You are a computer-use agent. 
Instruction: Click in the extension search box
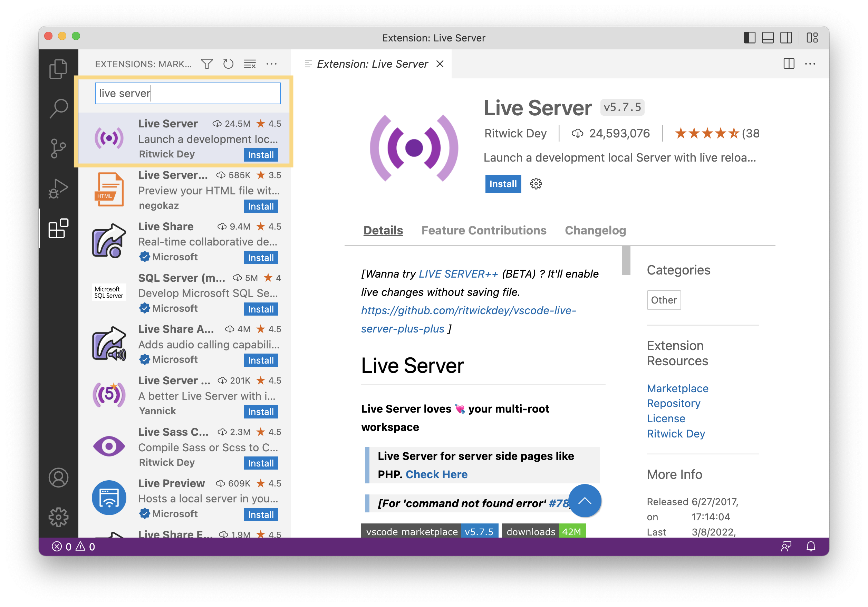pyautogui.click(x=187, y=93)
